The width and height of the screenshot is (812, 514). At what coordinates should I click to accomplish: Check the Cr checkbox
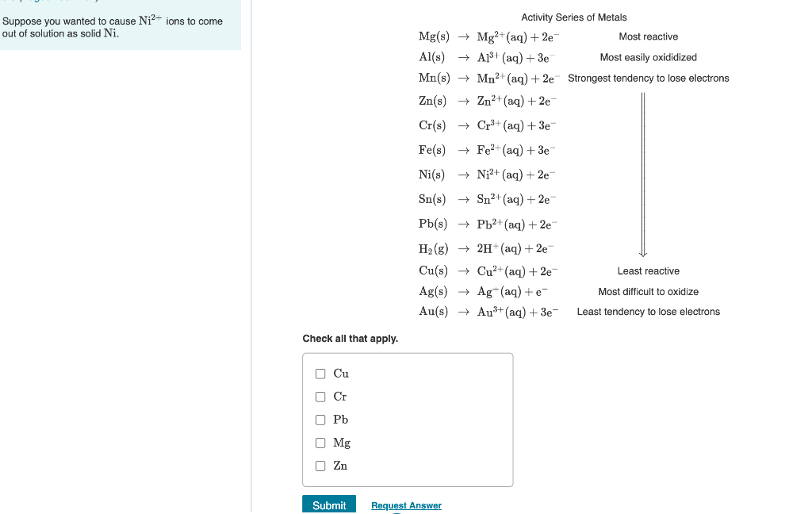tap(320, 396)
